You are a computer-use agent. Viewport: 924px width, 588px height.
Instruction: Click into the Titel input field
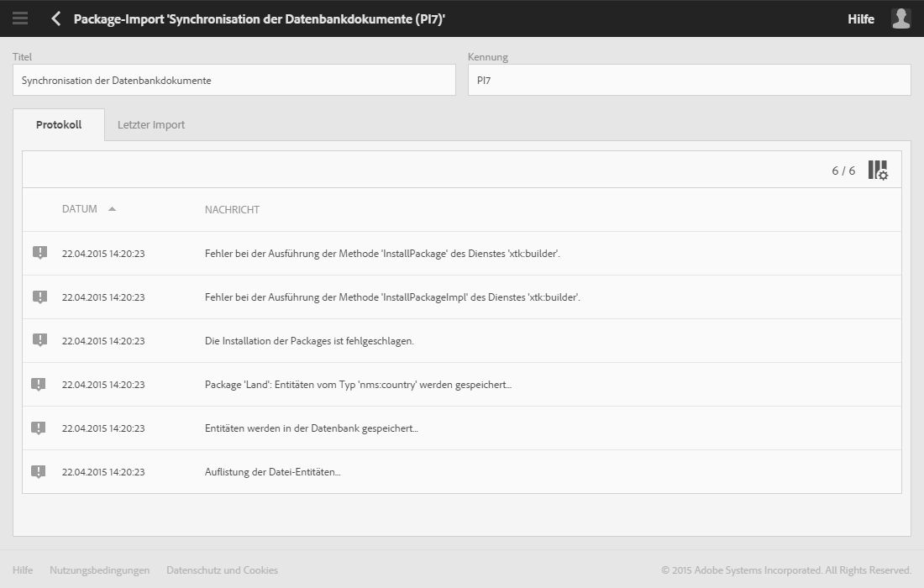click(x=234, y=81)
